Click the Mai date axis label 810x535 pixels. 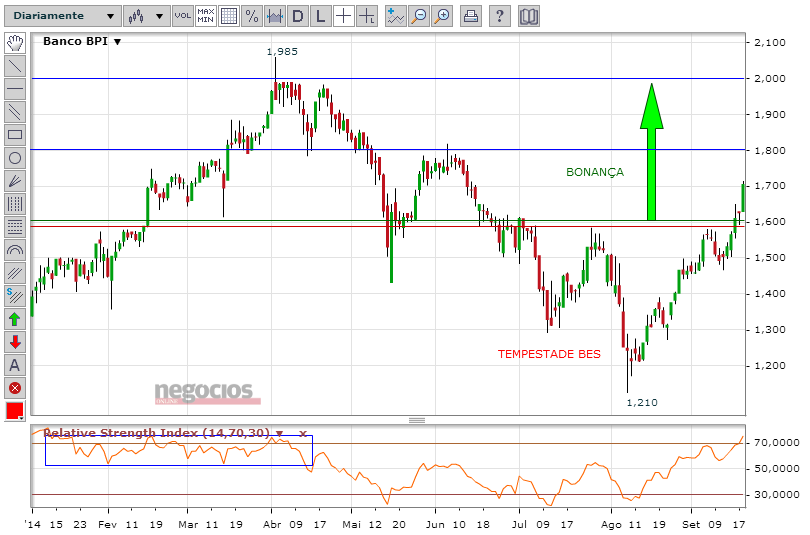[x=351, y=525]
